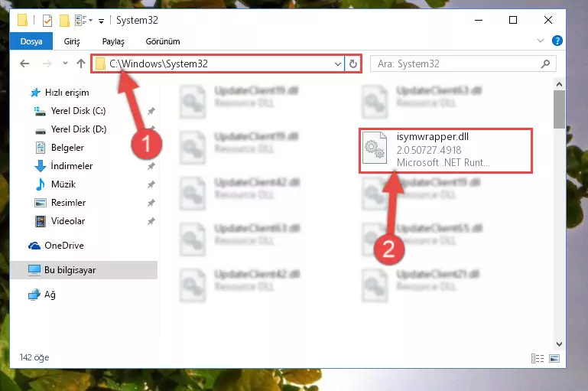Select Ağ in the navigation pane
Image resolution: width=588 pixels, height=391 pixels.
[x=50, y=295]
